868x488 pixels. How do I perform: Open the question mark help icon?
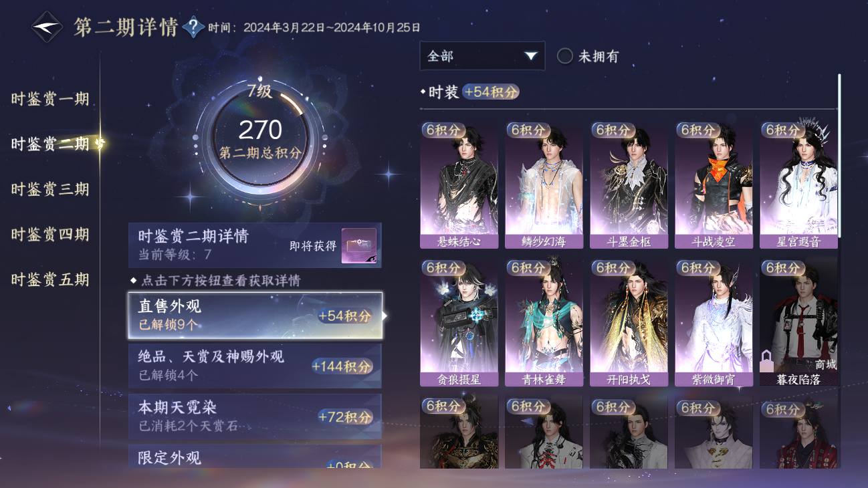point(193,27)
